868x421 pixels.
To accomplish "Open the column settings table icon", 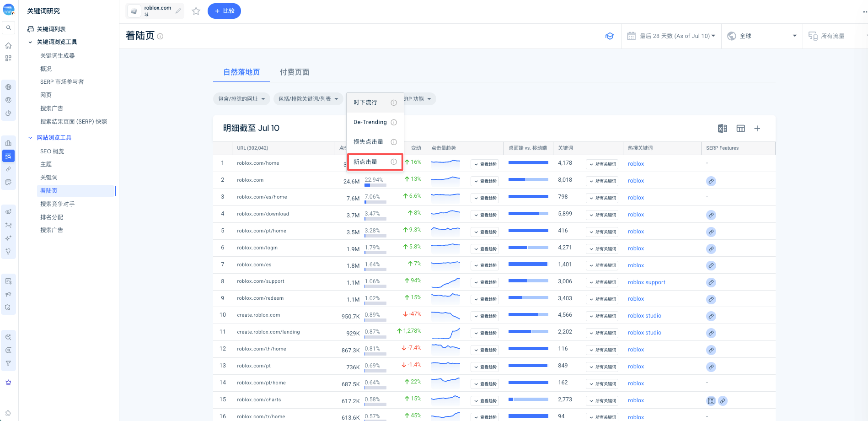I will (741, 129).
